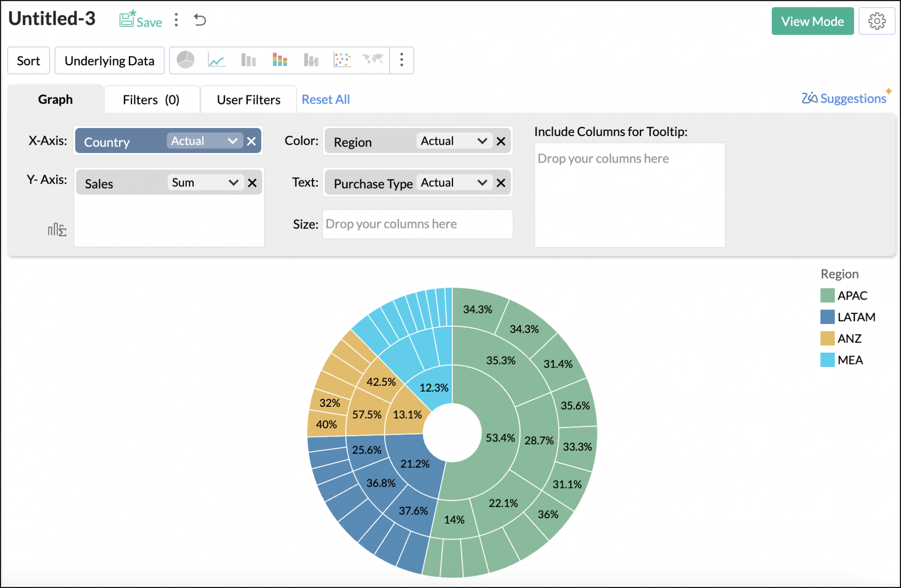The width and height of the screenshot is (901, 588).
Task: Click the APAC green legend swatch
Action: [x=827, y=296]
